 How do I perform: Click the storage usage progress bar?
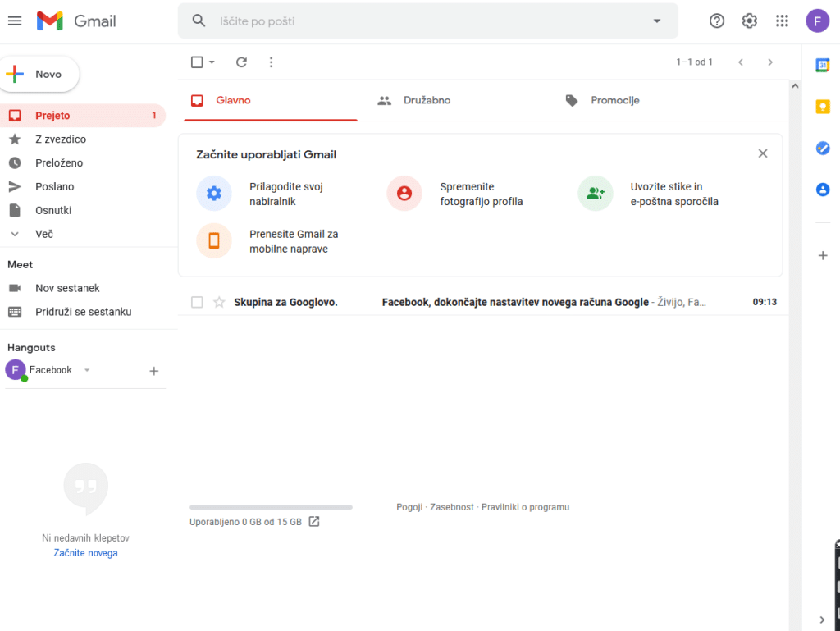coord(271,507)
